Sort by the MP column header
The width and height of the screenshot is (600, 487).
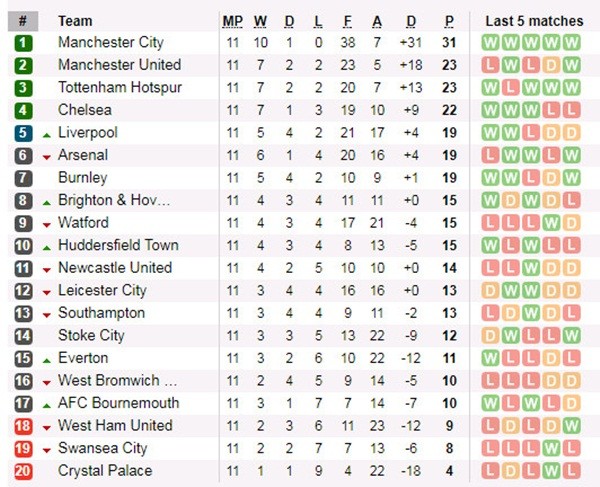[x=232, y=21]
